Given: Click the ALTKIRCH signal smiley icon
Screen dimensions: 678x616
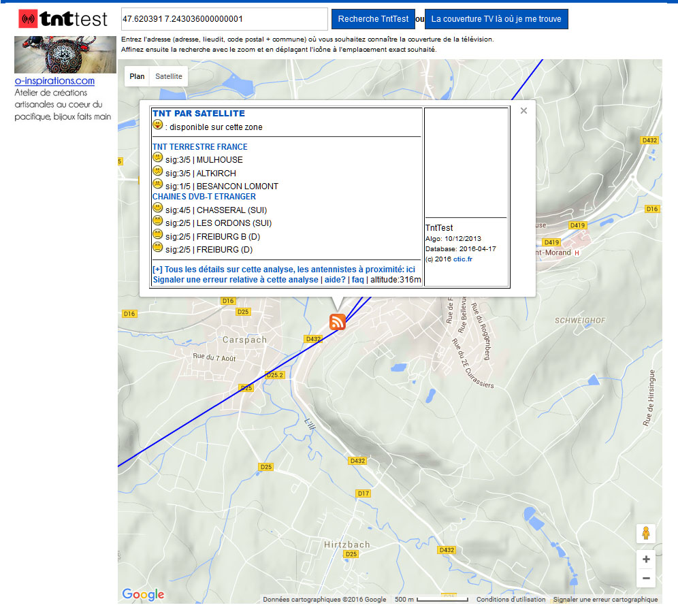Looking at the screenshot, I should 157,171.
